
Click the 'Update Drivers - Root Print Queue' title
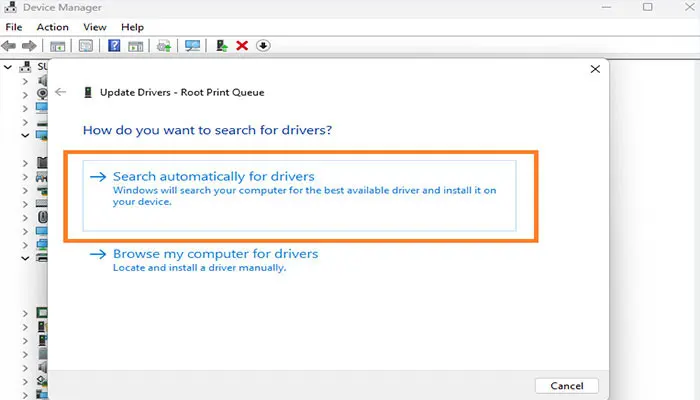pyautogui.click(x=182, y=92)
